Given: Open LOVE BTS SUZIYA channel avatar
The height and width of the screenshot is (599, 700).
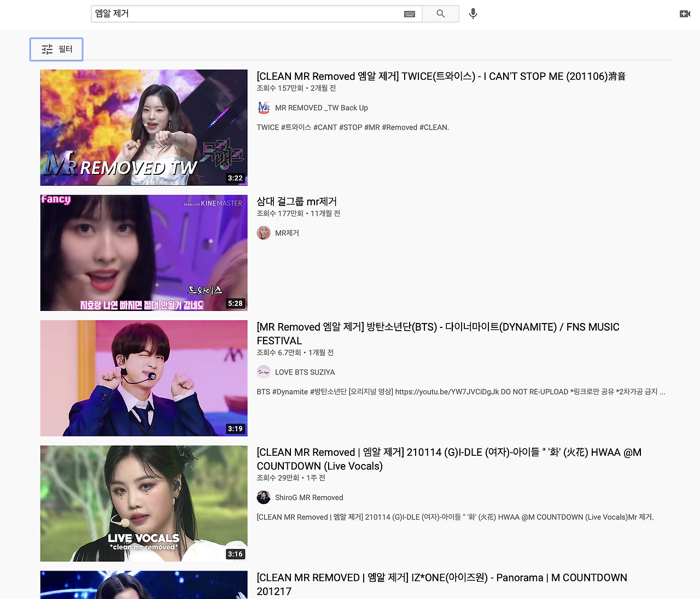Looking at the screenshot, I should click(x=264, y=372).
